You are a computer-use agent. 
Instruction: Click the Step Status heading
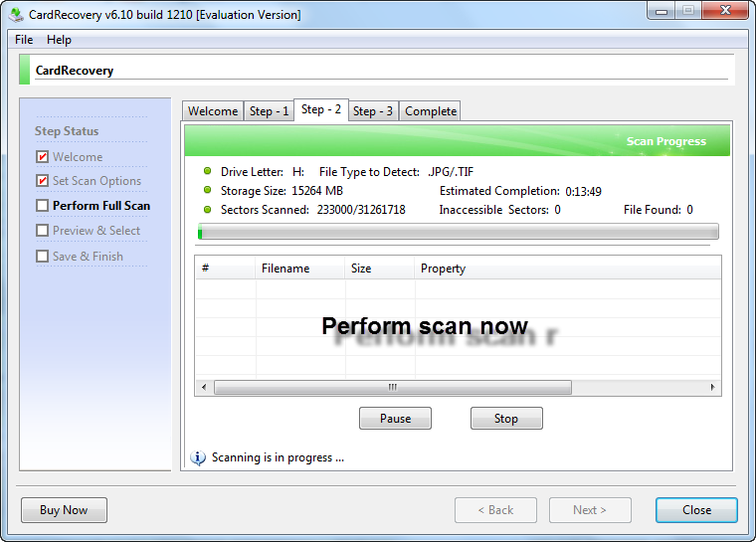pos(67,131)
